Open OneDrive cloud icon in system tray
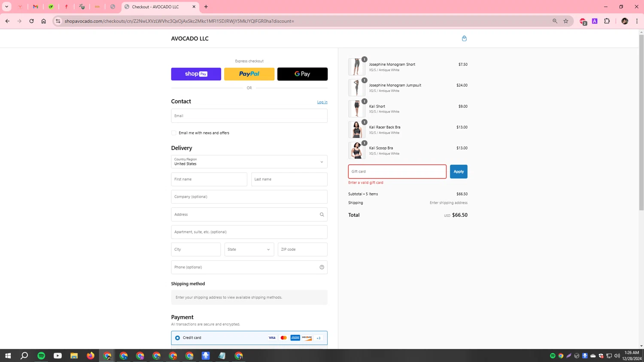This screenshot has height=362, width=644. point(593,356)
